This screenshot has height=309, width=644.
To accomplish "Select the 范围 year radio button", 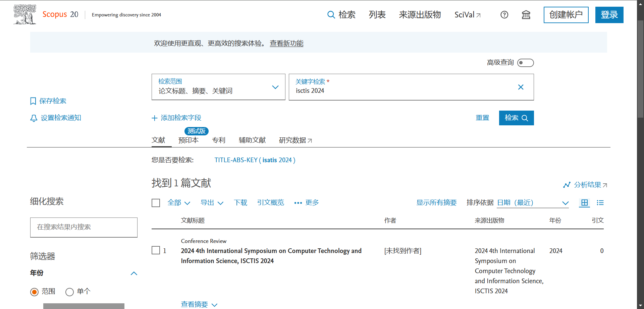I will [x=34, y=292].
